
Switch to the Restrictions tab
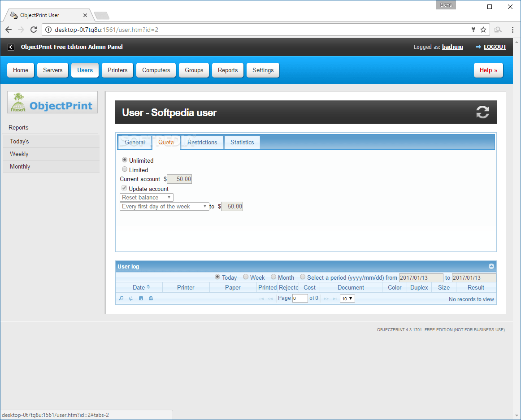pos(202,142)
